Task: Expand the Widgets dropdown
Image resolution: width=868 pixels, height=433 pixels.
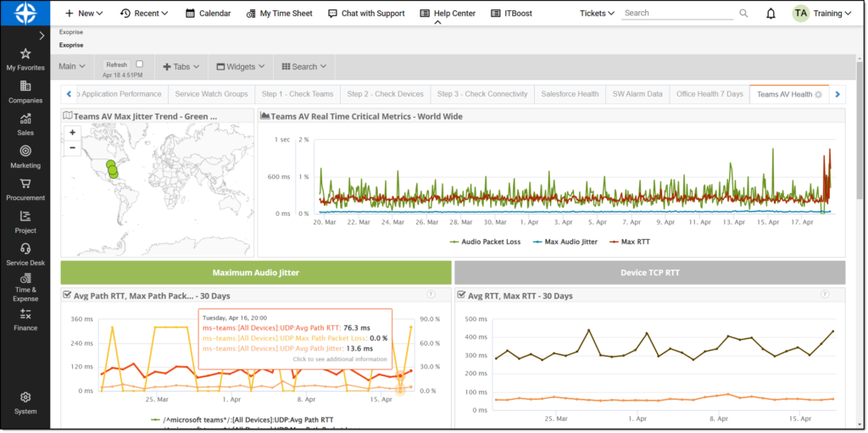Action: click(x=241, y=66)
